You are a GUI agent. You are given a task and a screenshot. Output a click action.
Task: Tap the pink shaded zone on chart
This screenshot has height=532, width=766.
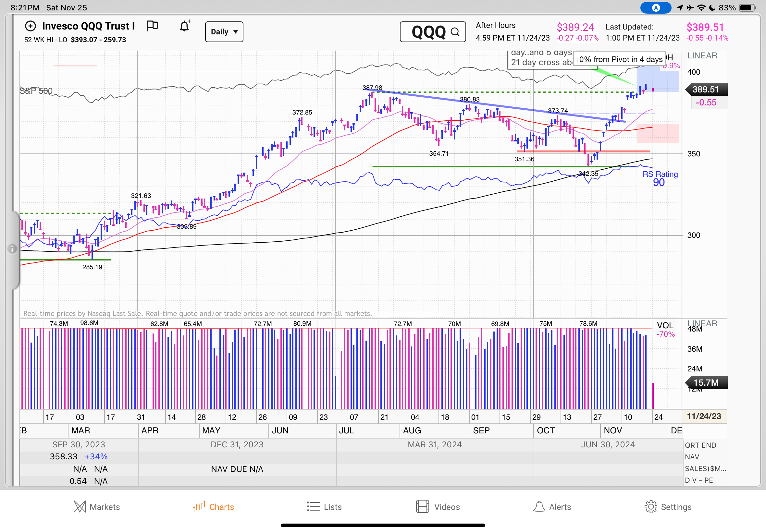658,133
